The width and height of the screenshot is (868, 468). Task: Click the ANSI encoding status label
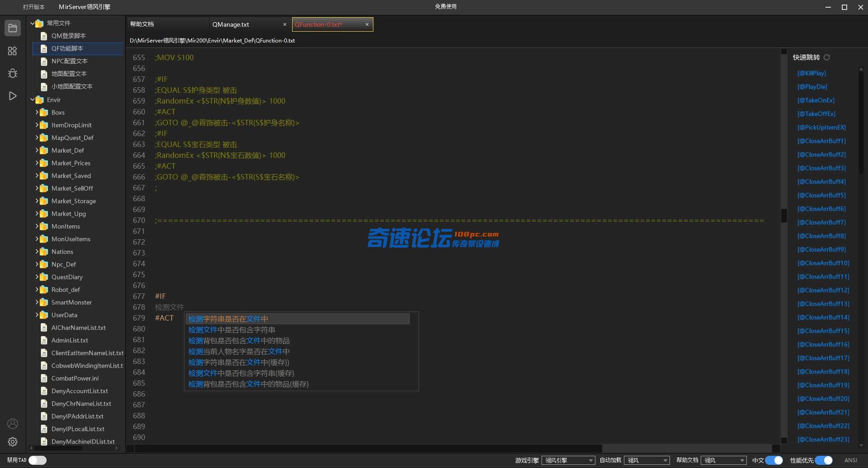850,460
